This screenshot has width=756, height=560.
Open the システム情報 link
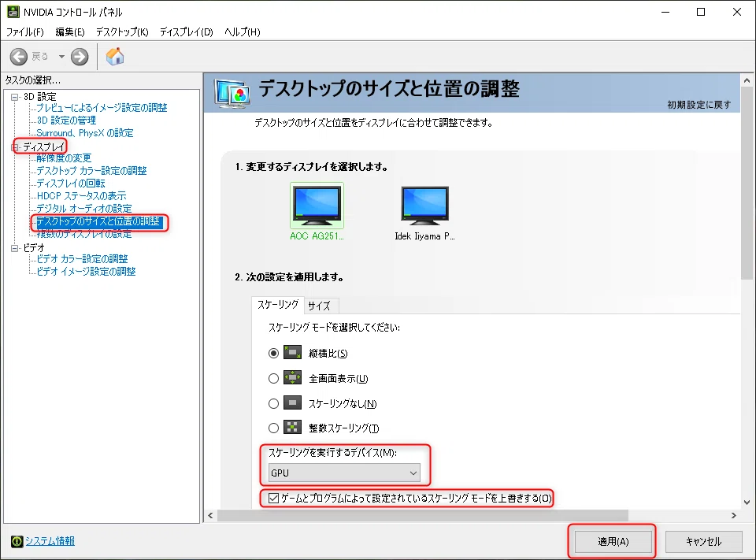point(50,541)
